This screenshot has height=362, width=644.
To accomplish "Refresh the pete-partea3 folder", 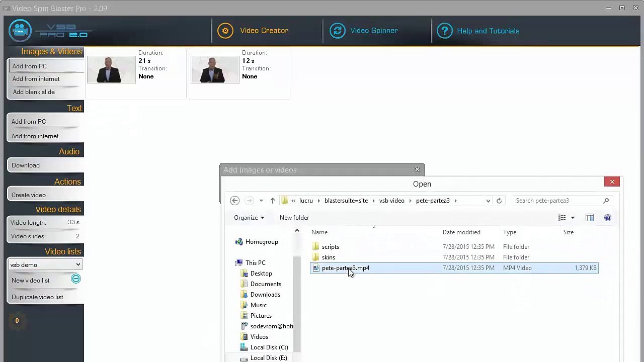I will (x=499, y=201).
